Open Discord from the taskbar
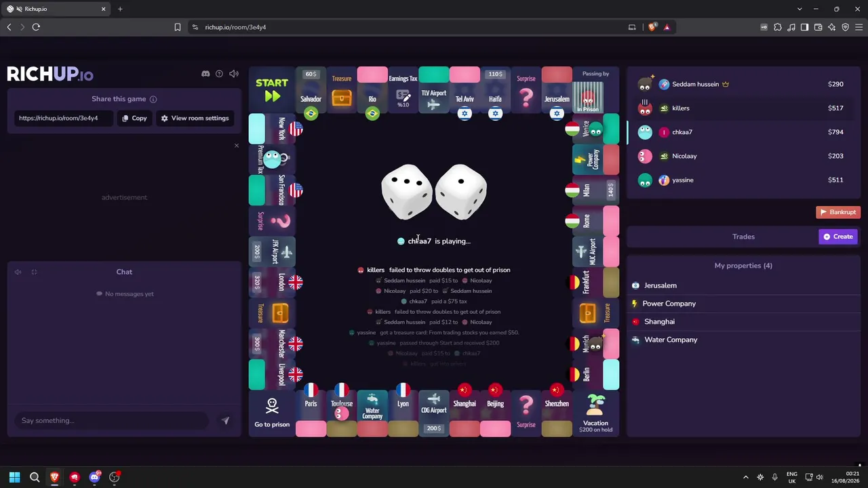Image resolution: width=868 pixels, height=488 pixels. 94,477
